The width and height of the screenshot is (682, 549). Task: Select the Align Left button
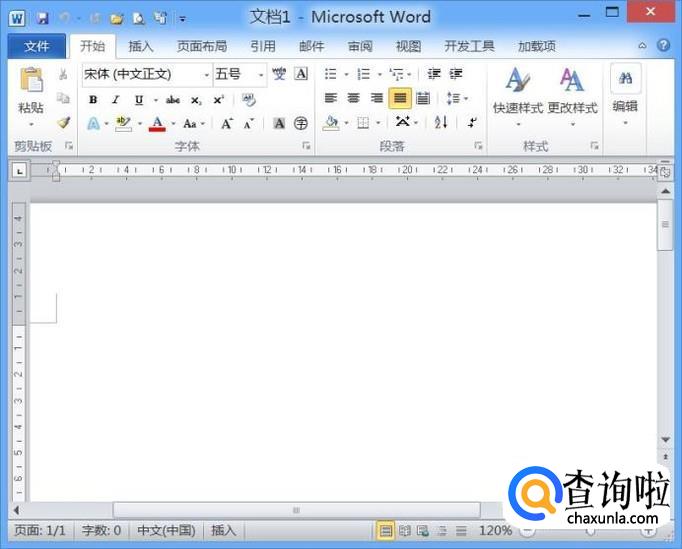(x=331, y=98)
